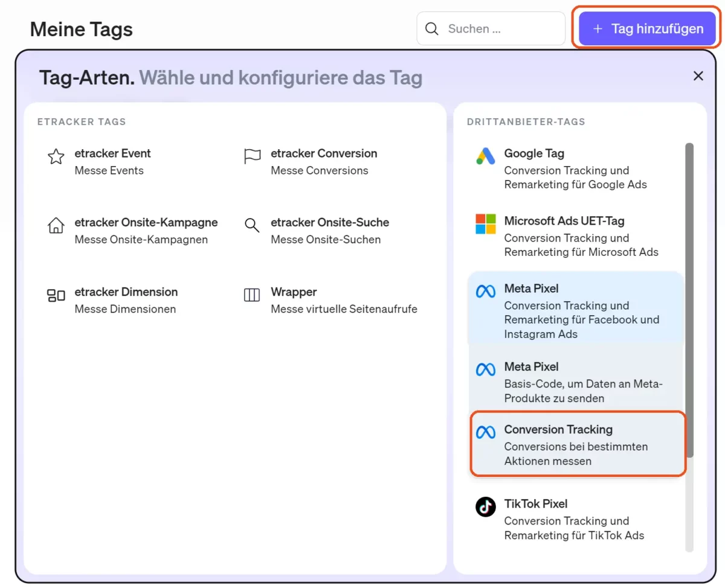Click the Wrapper columns icon

252,295
